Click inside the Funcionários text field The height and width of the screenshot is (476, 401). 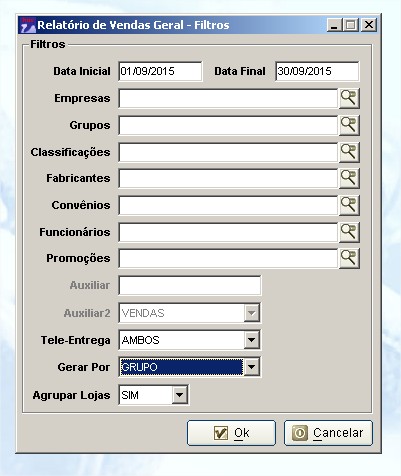(x=228, y=232)
